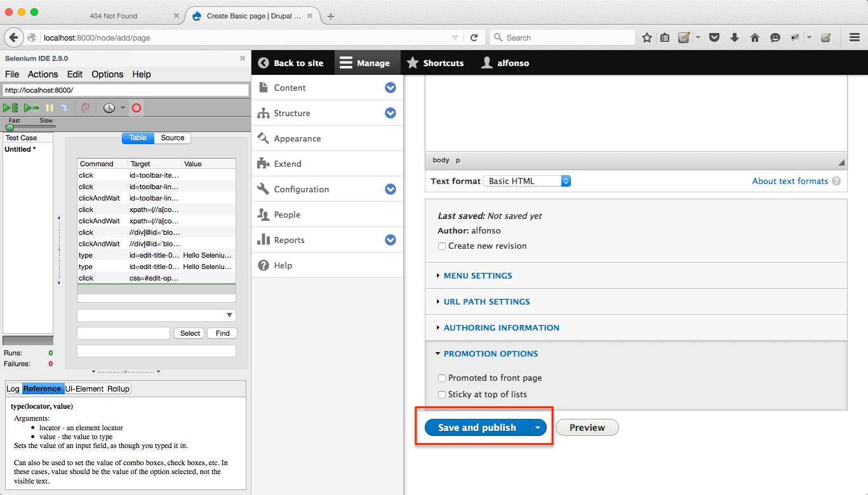Open Firebug with the bug icon
This screenshot has width=868, height=495.
coord(795,37)
